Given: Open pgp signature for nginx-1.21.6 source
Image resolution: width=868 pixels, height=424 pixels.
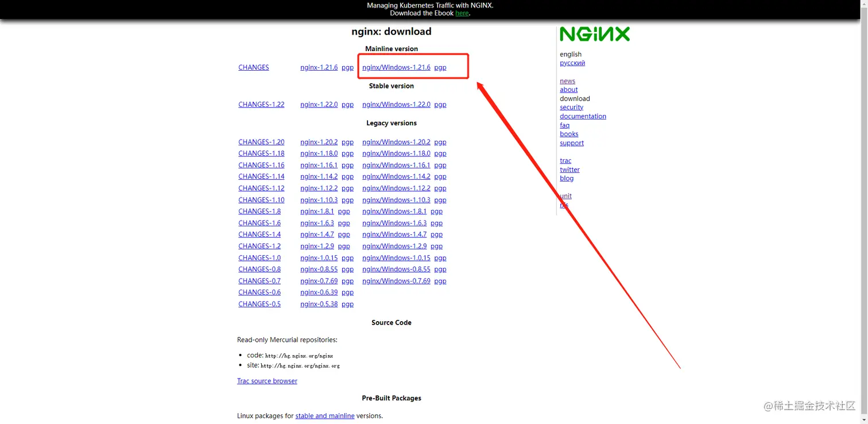Looking at the screenshot, I should click(347, 68).
